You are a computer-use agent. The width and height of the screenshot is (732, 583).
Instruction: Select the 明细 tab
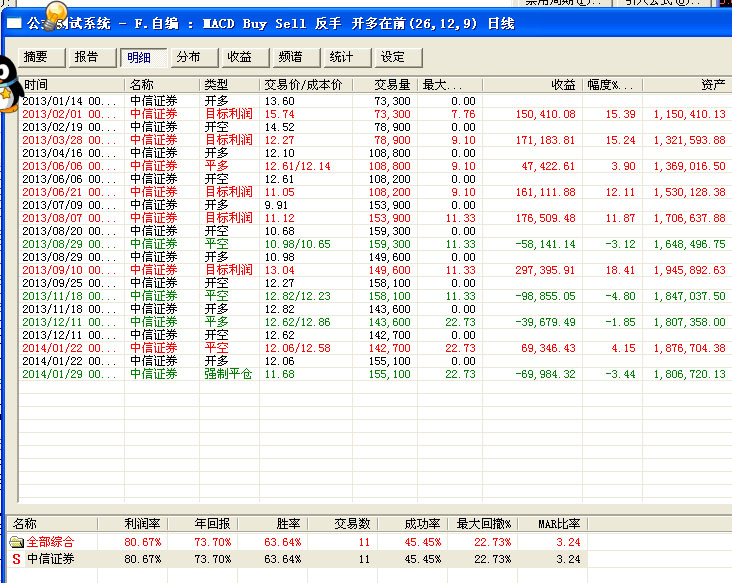point(143,57)
